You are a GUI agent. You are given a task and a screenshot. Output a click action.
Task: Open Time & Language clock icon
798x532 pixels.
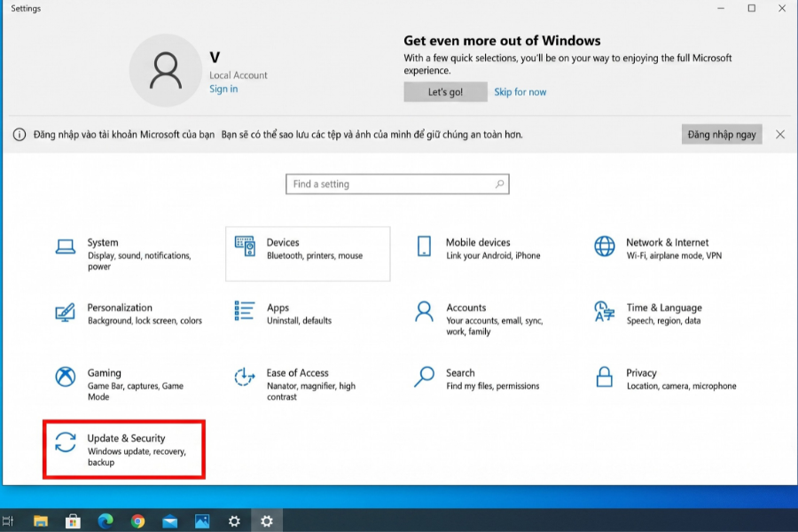pos(604,311)
